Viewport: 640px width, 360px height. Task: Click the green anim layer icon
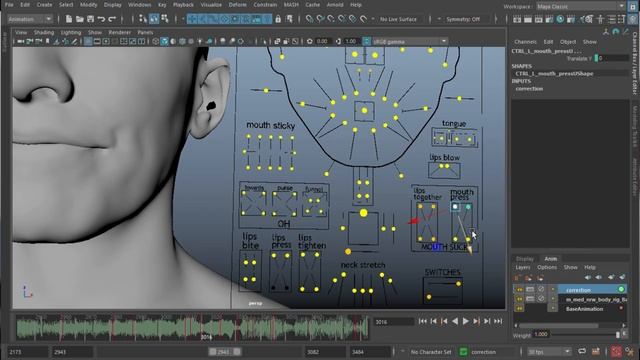(x=463, y=351)
